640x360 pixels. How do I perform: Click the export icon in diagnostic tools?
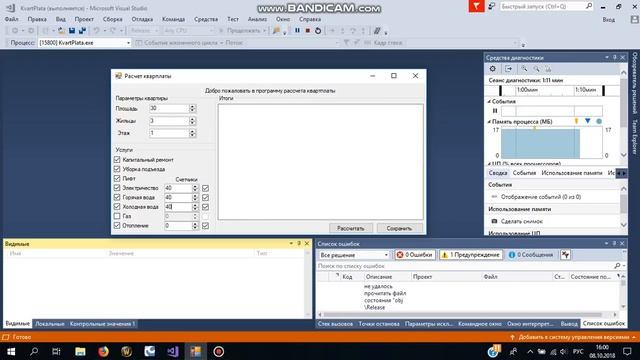508,69
